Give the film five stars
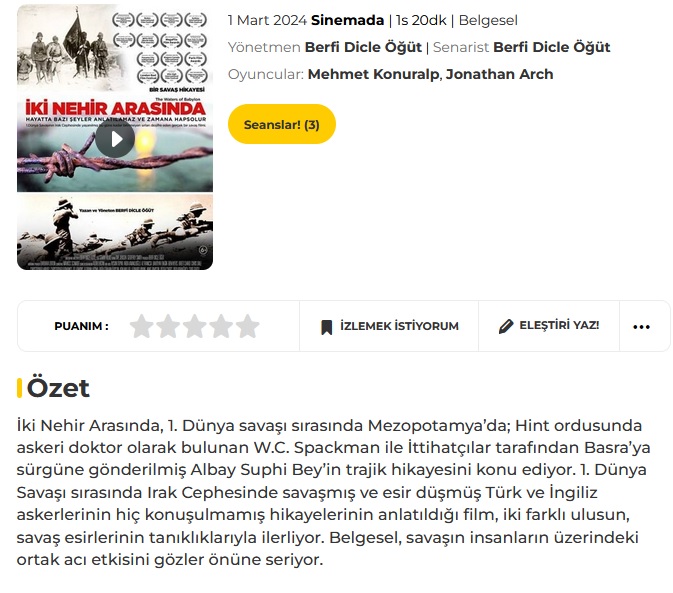 pos(248,326)
